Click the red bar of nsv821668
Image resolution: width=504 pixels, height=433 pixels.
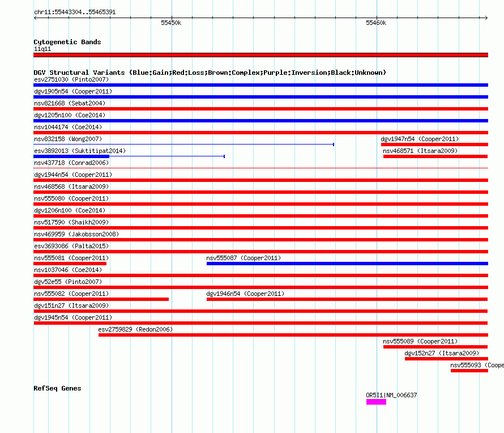click(260, 109)
